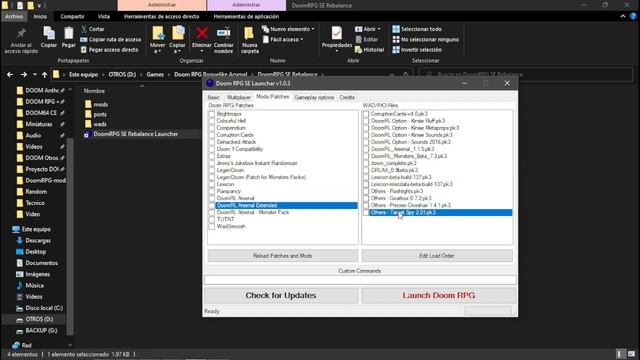640x360 pixels.
Task: Click No seleccionar ninguno
Action: coord(426,40)
